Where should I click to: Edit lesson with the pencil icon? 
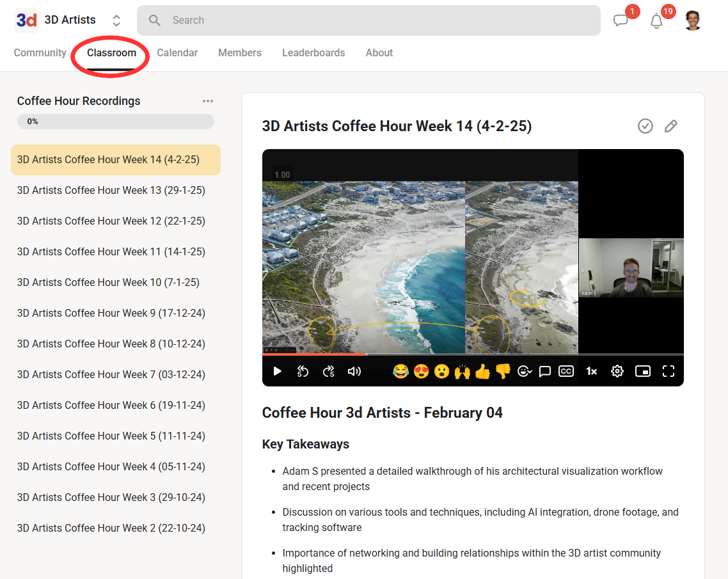pos(670,126)
